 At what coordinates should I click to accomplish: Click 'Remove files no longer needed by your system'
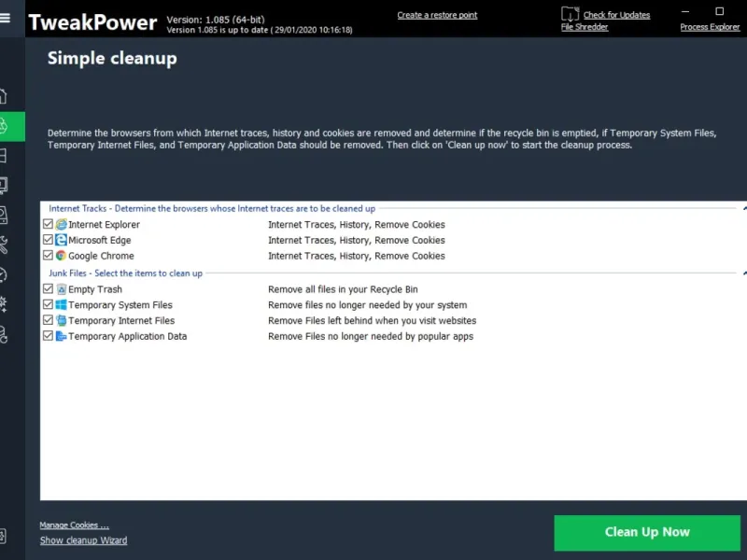368,305
